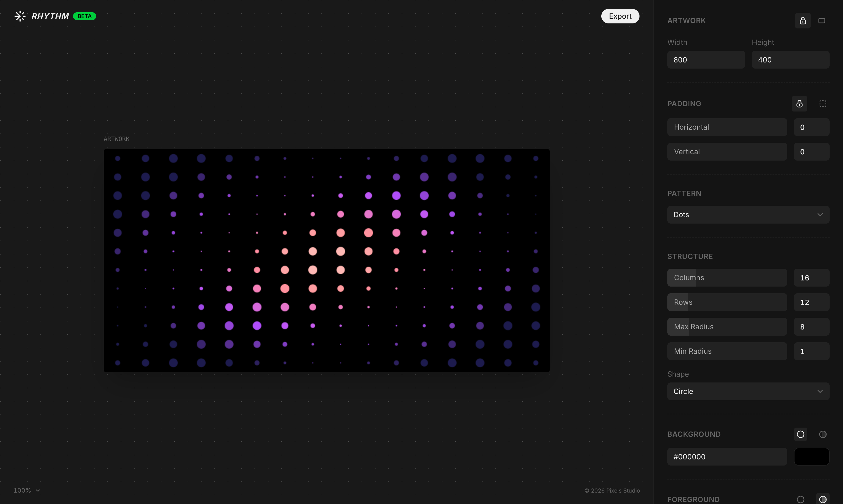This screenshot has height=504, width=843.
Task: Open the Shape dropdown showing Circle
Action: coord(748,391)
